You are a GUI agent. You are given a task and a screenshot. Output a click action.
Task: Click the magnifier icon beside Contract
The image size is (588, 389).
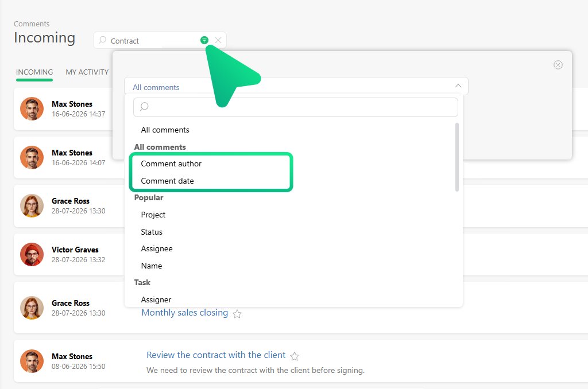(102, 40)
